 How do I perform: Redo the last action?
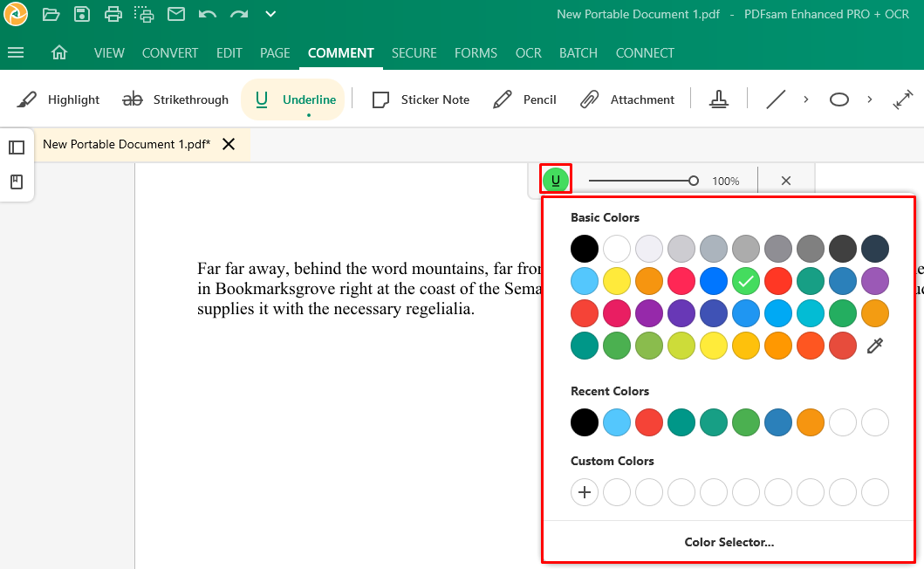239,14
